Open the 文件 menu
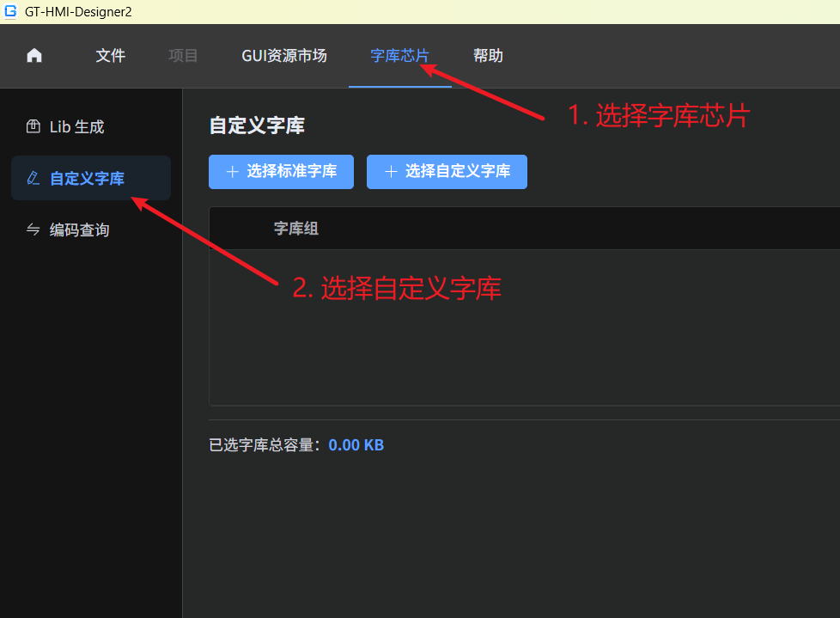The height and width of the screenshot is (618, 840). tap(110, 55)
